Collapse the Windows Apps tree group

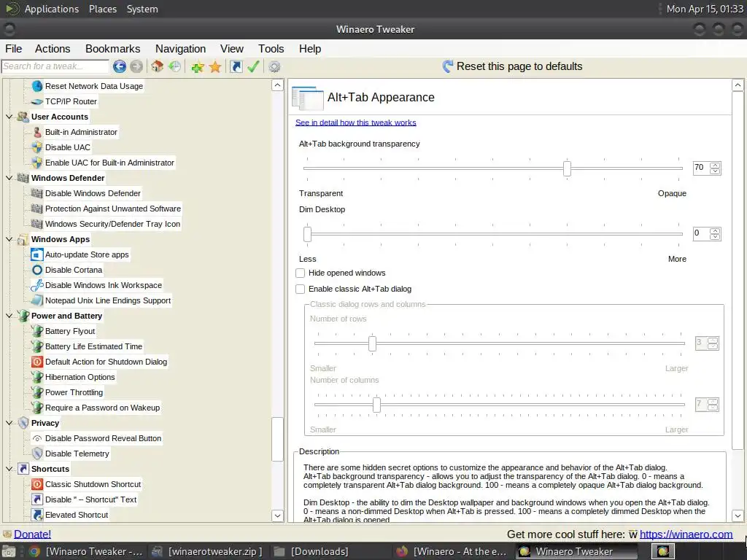tap(9, 239)
